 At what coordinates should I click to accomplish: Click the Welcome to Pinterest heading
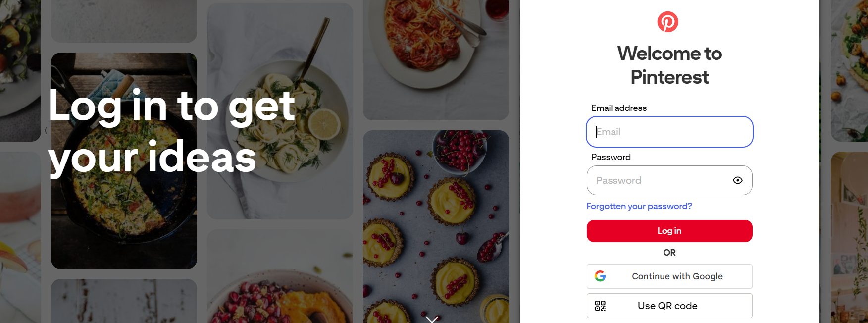[x=669, y=65]
